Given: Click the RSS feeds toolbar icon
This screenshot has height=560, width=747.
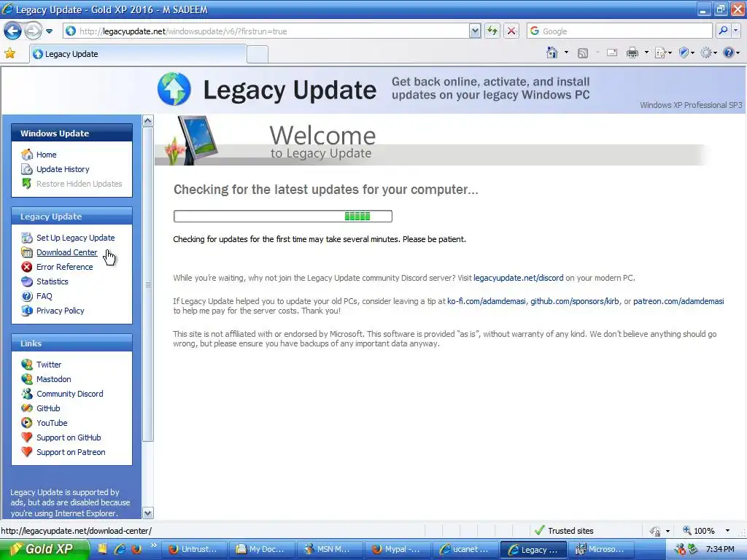Looking at the screenshot, I should click(583, 52).
